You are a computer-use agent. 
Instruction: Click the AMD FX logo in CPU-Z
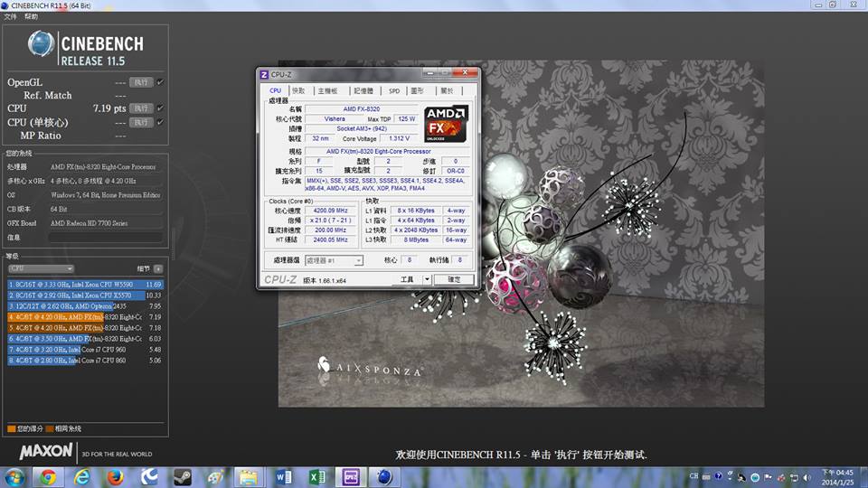446,124
